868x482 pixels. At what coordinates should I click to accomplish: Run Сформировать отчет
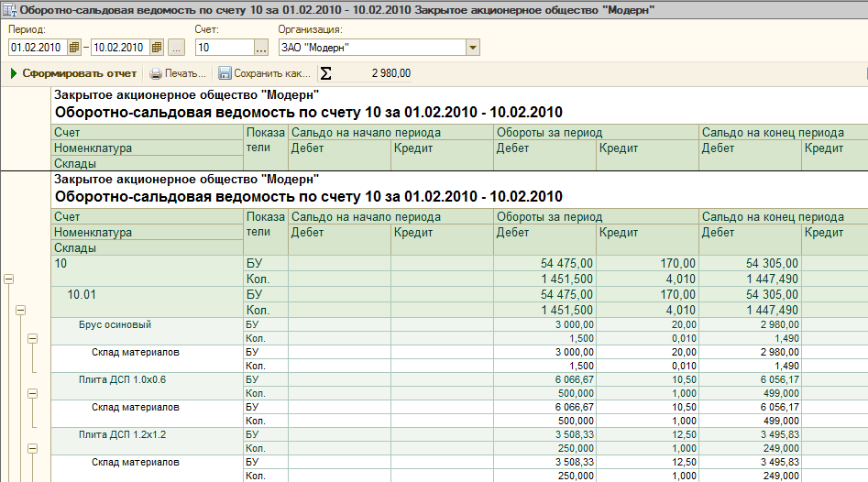coord(79,73)
